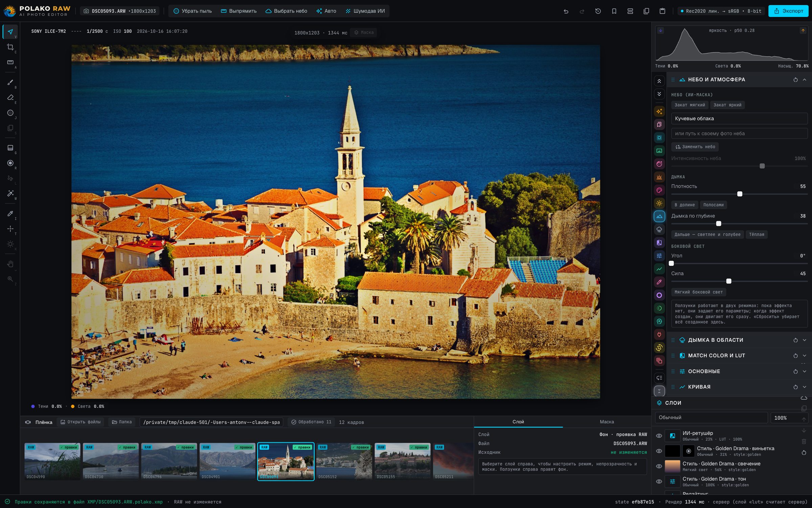
Task: Paste edits with the clipboard icon
Action: (x=662, y=11)
